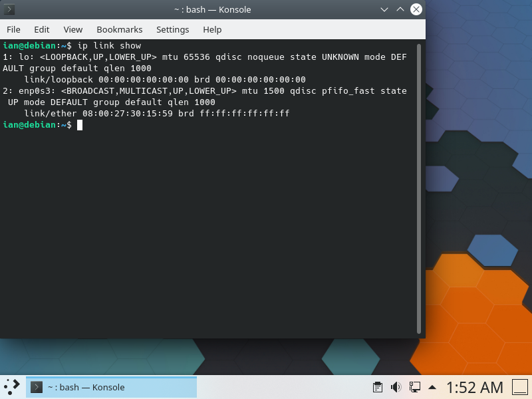Minimize the Konsole window
Screen dimensions: 532x399
point(384,9)
